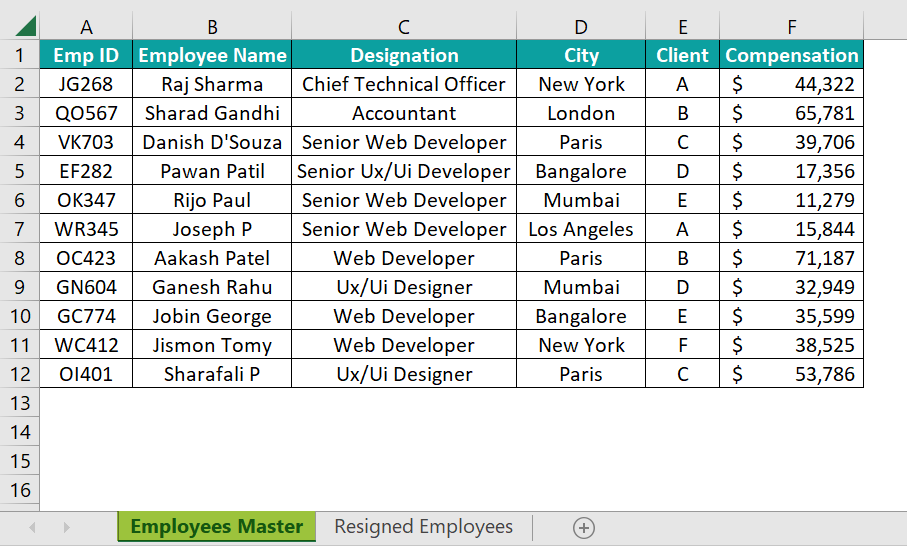Viewport: 907px width, 546px height.
Task: Select the Joseph P name cell
Action: (212, 229)
